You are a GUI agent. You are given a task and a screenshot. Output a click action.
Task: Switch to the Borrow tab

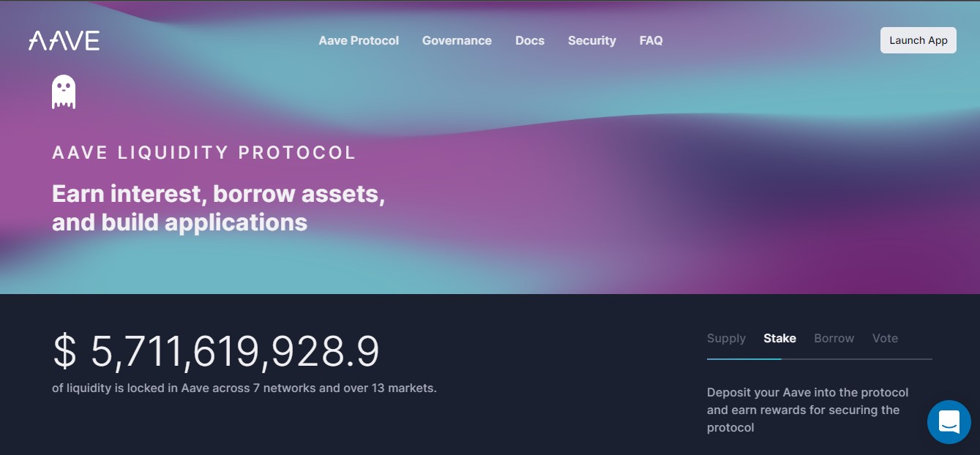834,338
